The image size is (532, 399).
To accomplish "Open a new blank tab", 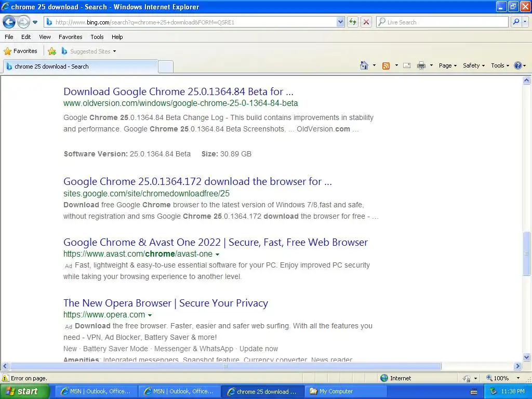I will click(166, 66).
